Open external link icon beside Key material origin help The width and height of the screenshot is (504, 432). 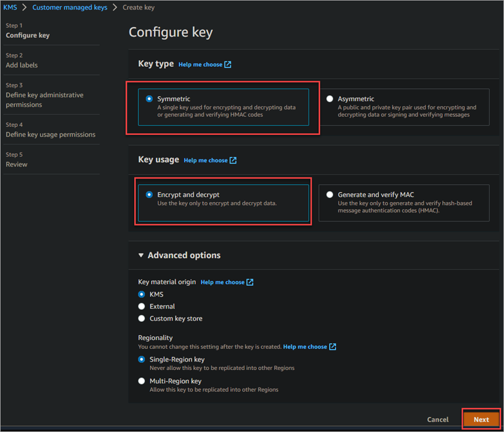250,282
